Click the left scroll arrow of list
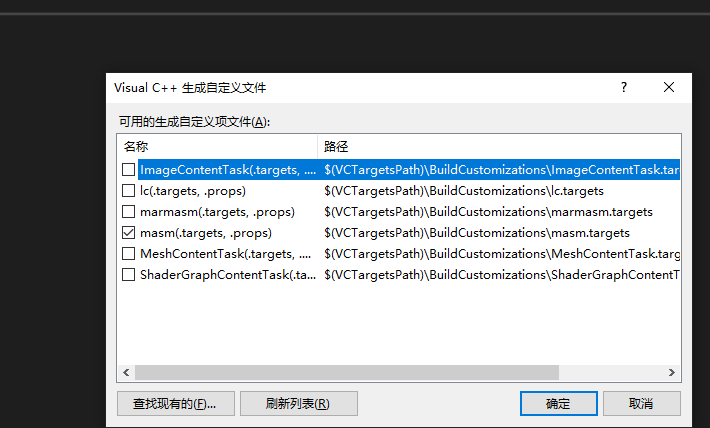The image size is (710, 428). click(126, 372)
